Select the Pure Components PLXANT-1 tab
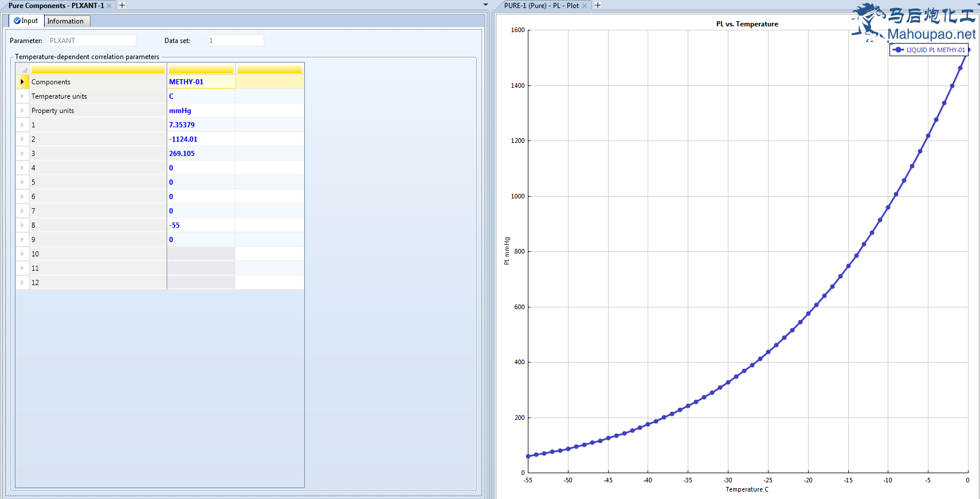Image resolution: width=980 pixels, height=499 pixels. coord(56,6)
